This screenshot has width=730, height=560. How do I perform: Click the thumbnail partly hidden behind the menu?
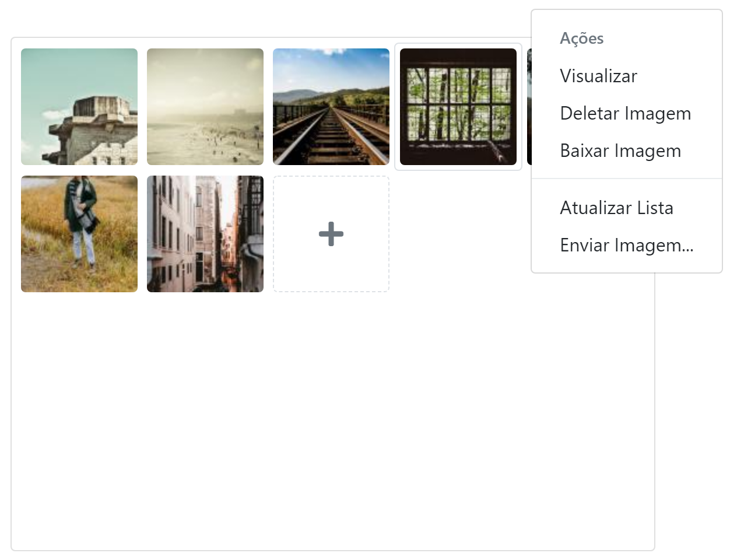tap(529, 107)
